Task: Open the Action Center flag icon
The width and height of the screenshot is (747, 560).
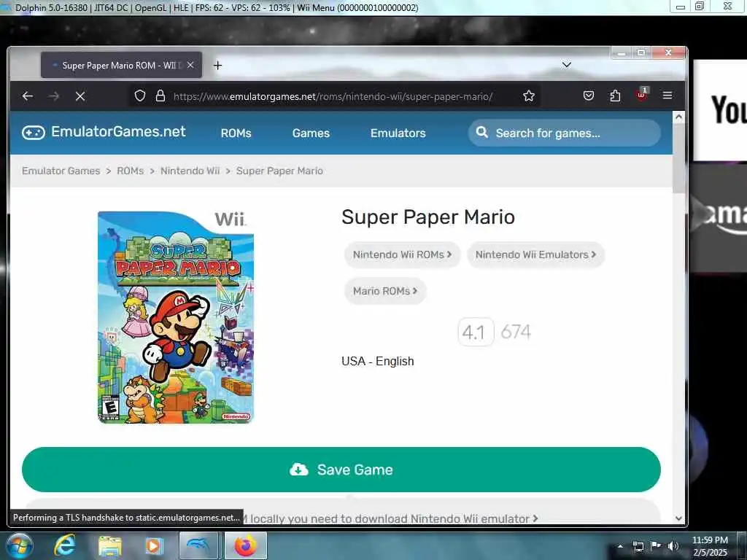Action: (656, 545)
